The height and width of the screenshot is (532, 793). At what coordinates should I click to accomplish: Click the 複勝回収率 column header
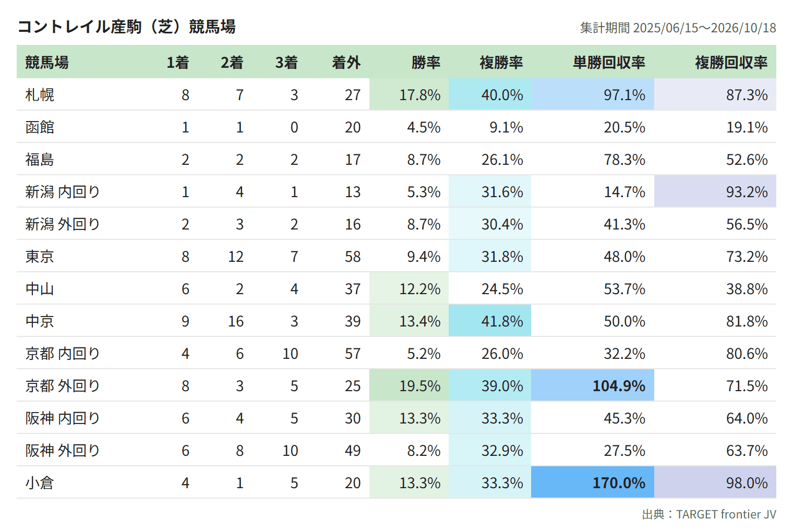tap(731, 63)
